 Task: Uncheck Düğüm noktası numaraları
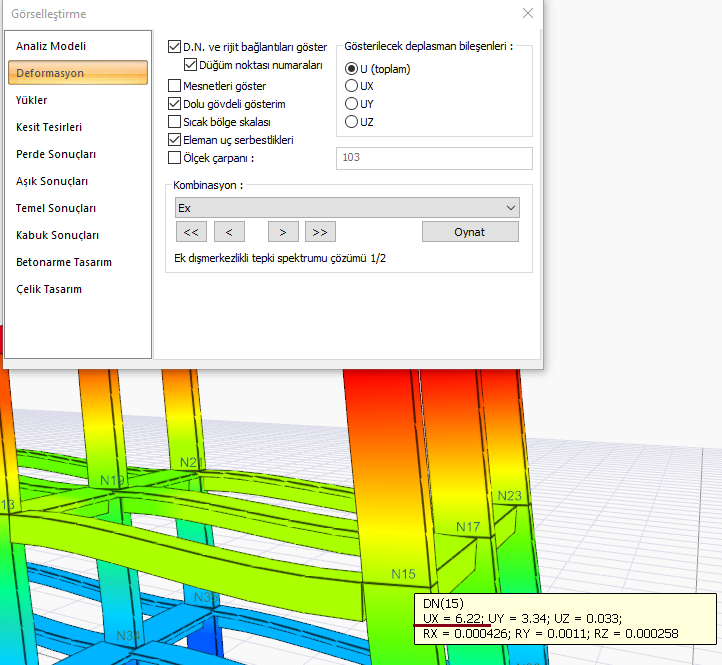tap(192, 65)
